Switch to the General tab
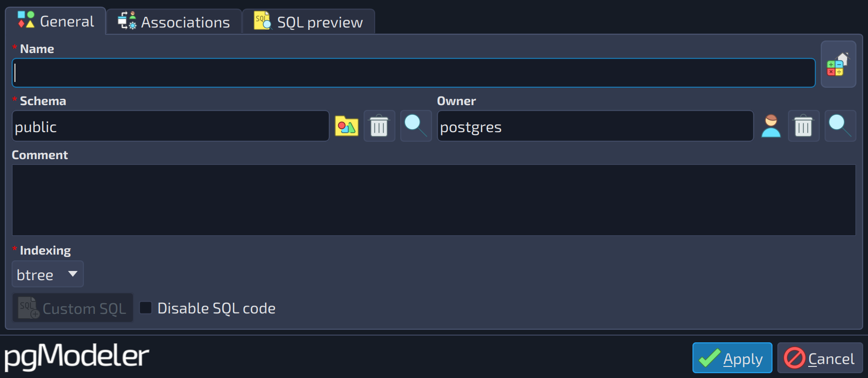The image size is (868, 378). [56, 21]
